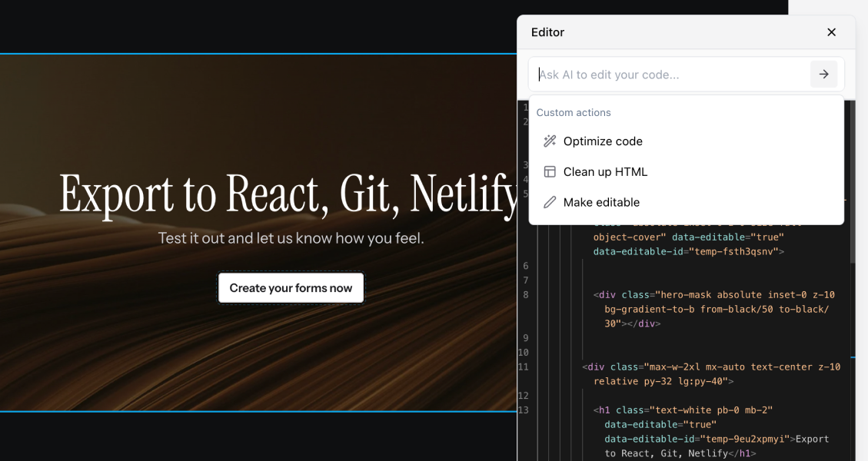
Task: Click the Editor panel title
Action: click(547, 32)
